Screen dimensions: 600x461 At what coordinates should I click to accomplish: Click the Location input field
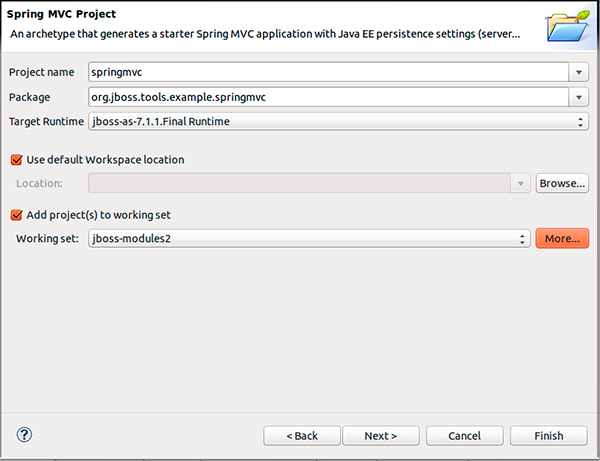point(300,183)
